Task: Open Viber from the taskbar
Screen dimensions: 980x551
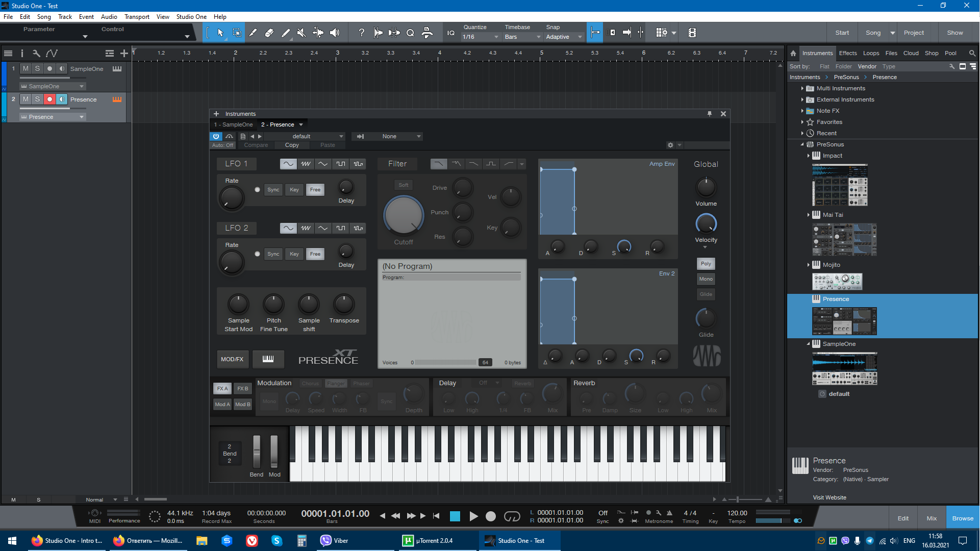Action: pyautogui.click(x=334, y=541)
